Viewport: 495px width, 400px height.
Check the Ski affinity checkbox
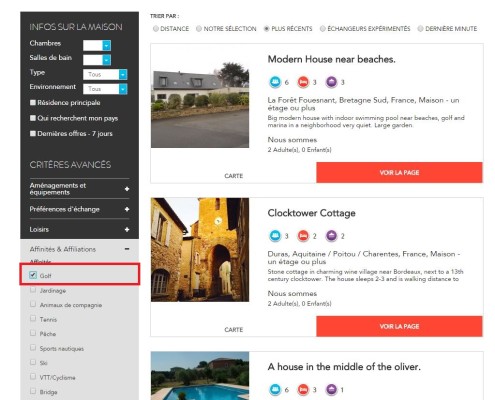(33, 362)
